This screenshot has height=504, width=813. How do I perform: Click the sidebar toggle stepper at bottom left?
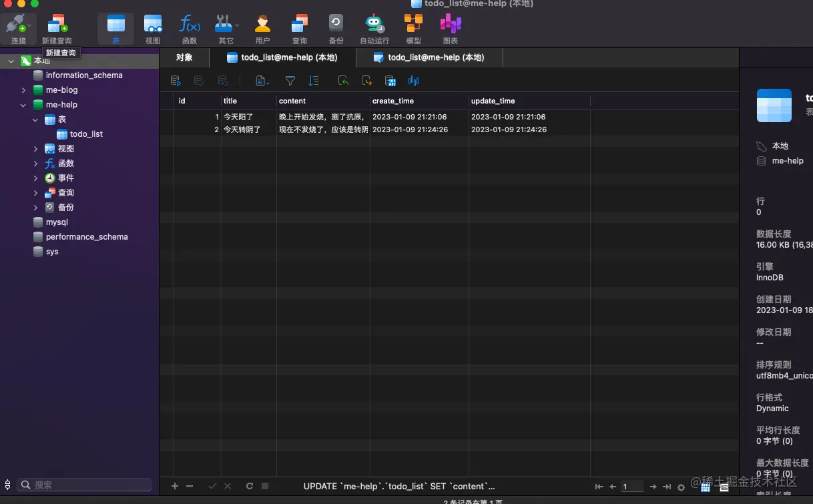click(7, 485)
